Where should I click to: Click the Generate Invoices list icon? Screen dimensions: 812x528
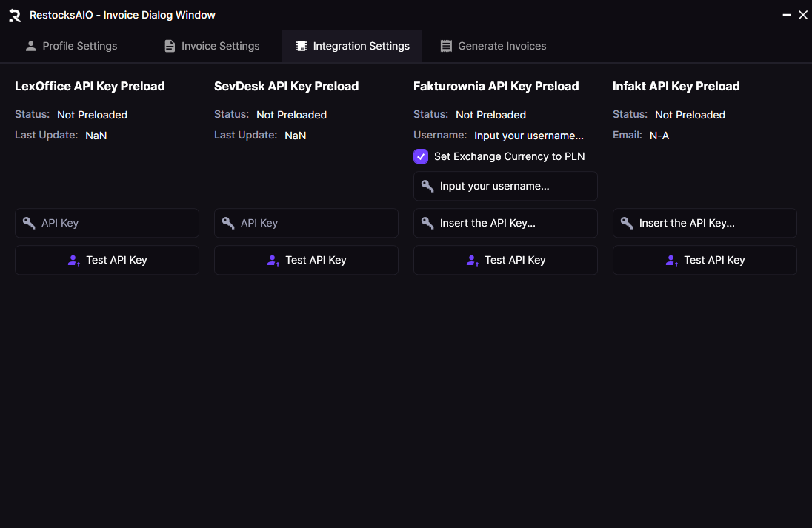446,46
